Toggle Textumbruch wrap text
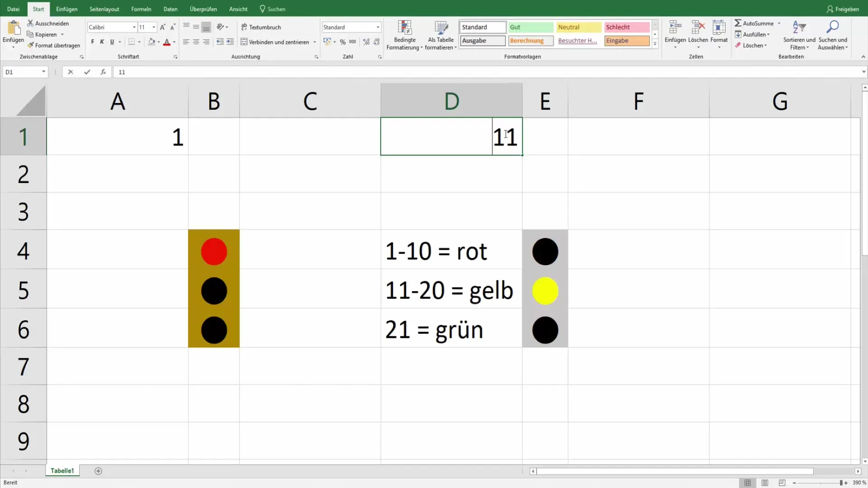 coord(261,27)
